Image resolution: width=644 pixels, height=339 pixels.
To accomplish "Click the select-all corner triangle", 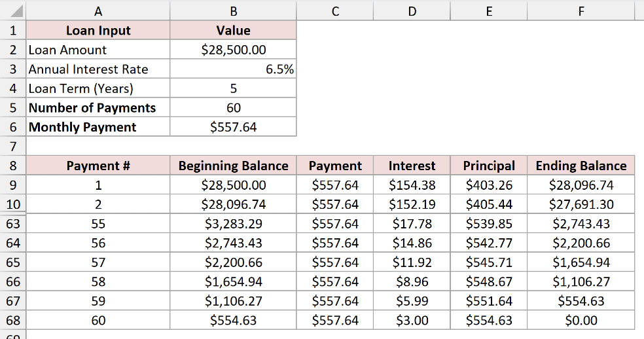I will 16,11.
